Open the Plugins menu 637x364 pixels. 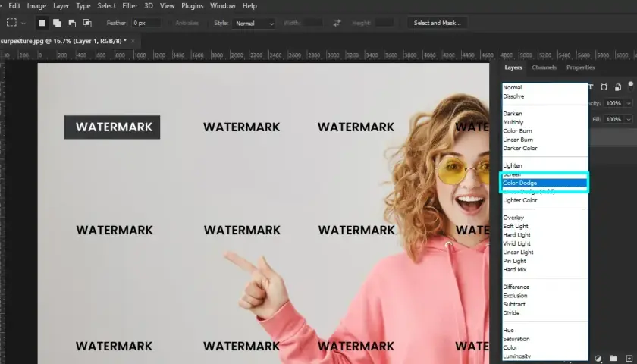192,6
